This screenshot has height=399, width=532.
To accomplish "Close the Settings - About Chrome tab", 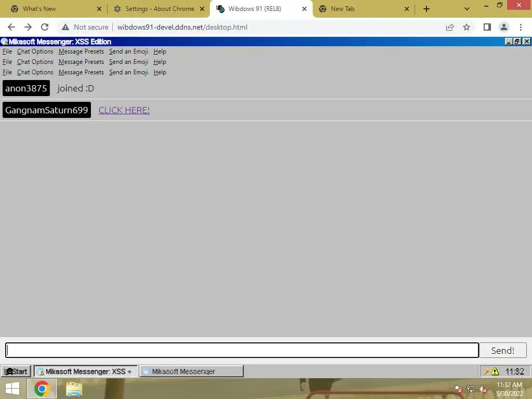I will 202,9.
